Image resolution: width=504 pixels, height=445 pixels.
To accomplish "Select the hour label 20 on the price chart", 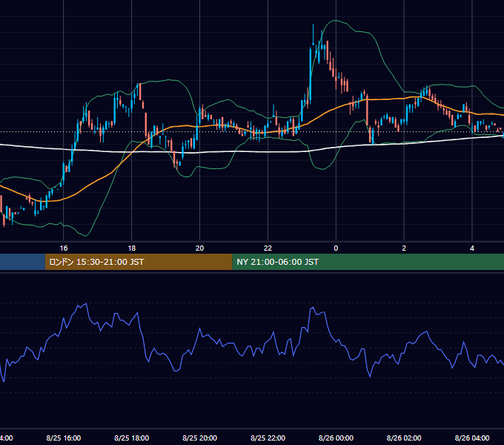I will click(x=199, y=248).
